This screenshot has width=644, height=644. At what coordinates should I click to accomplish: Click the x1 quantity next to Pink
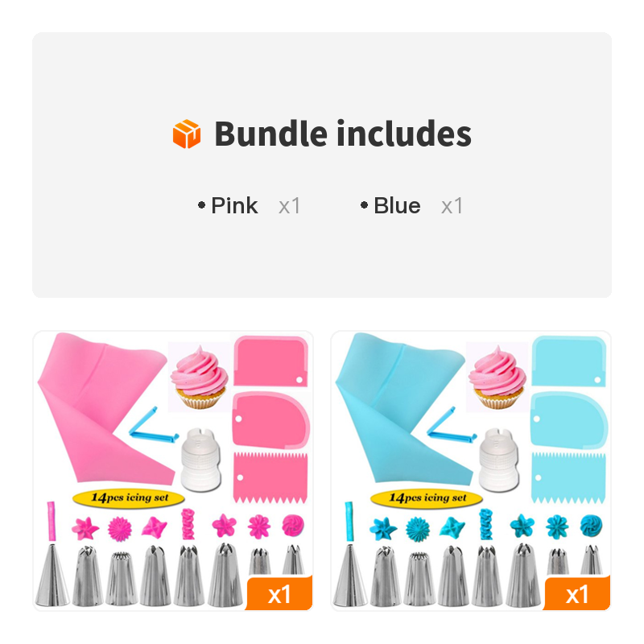[290, 206]
